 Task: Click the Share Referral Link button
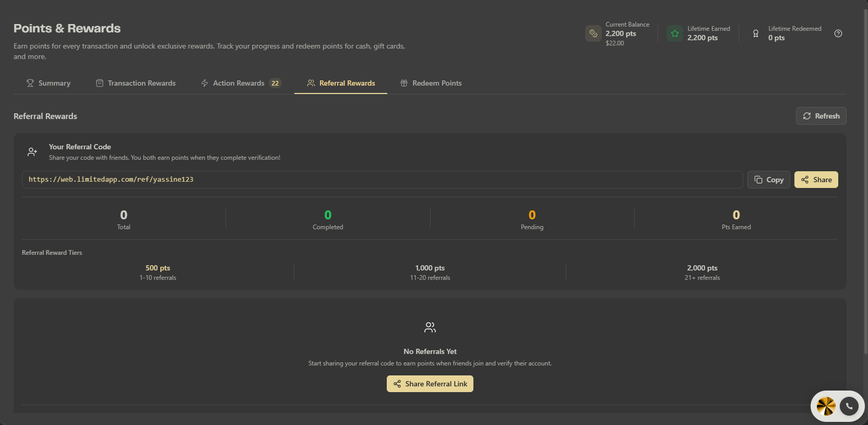click(430, 384)
